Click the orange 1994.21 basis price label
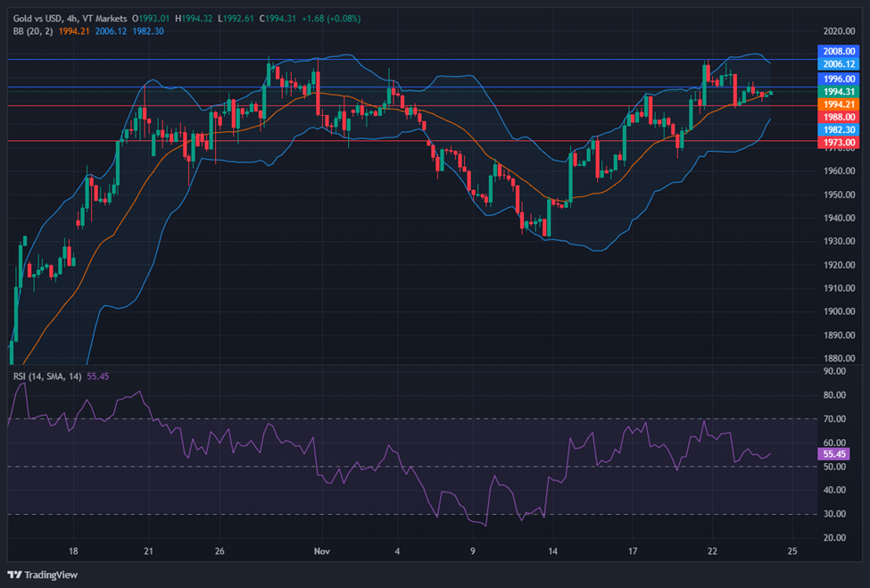 coord(840,104)
